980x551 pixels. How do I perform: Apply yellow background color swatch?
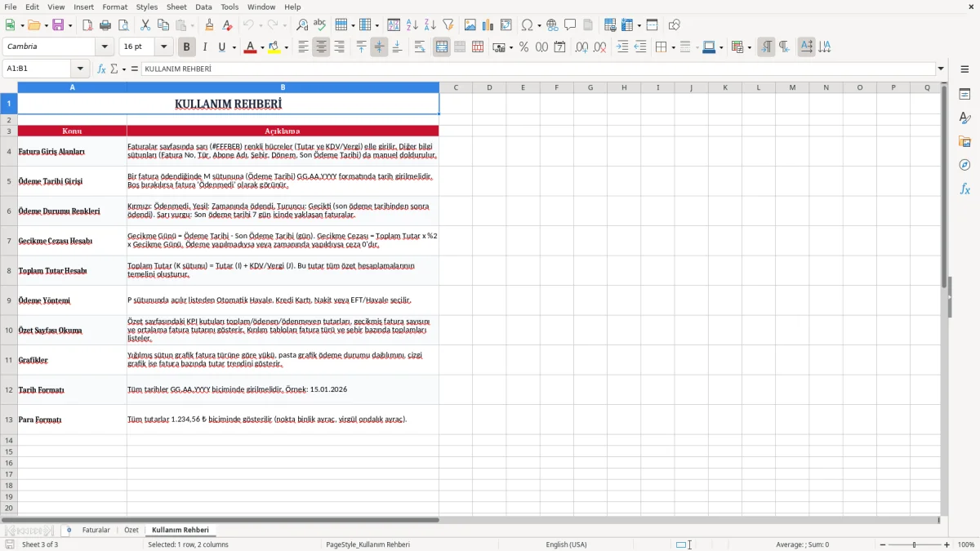(274, 47)
